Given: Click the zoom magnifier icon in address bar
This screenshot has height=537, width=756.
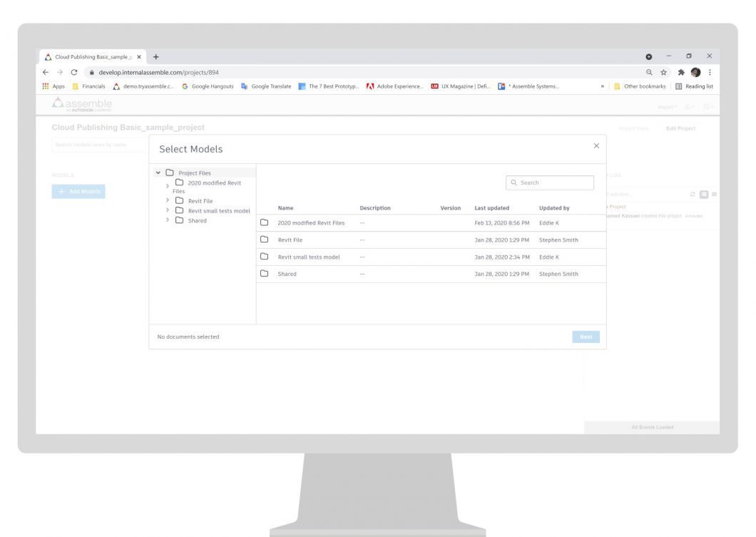Looking at the screenshot, I should point(649,72).
